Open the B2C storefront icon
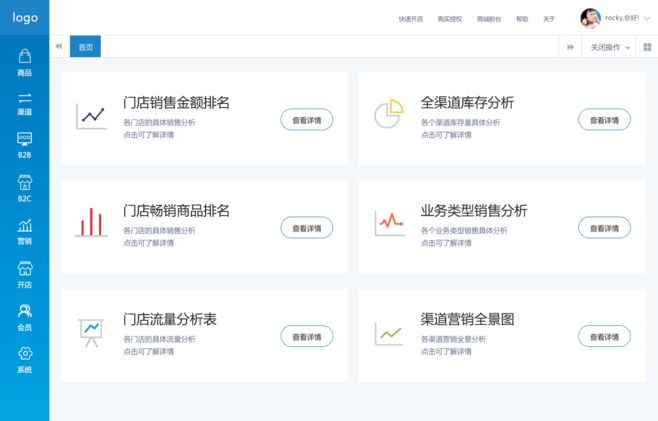The height and width of the screenshot is (421, 658). click(25, 182)
